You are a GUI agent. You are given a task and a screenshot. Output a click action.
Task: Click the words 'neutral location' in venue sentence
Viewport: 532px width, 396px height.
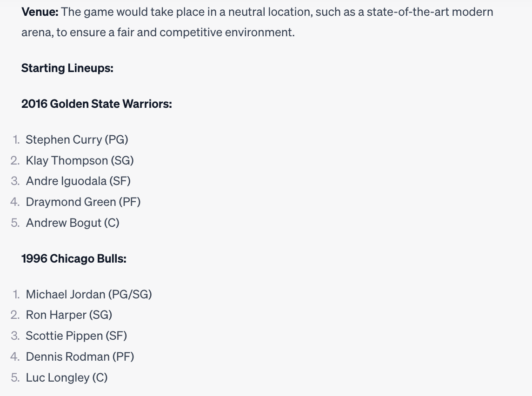tap(270, 12)
